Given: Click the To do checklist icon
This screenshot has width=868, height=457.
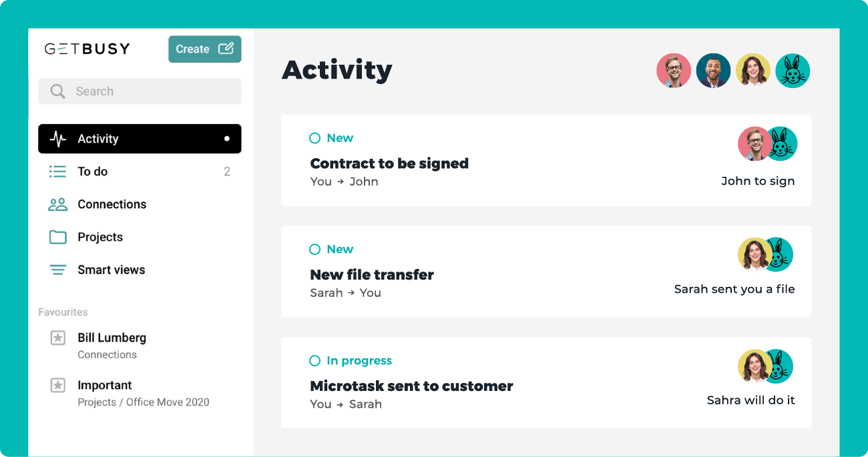Looking at the screenshot, I should coord(57,171).
